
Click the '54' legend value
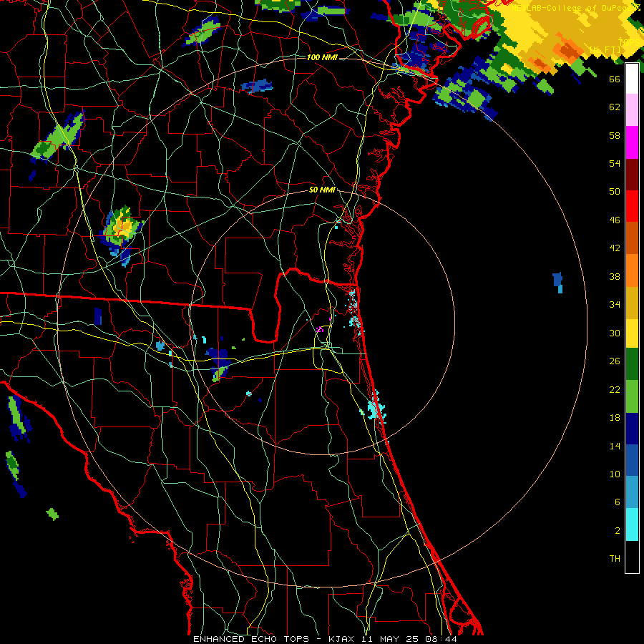(615, 163)
